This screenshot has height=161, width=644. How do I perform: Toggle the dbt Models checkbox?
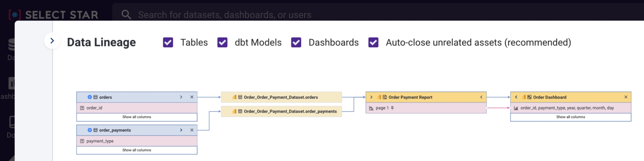point(222,42)
